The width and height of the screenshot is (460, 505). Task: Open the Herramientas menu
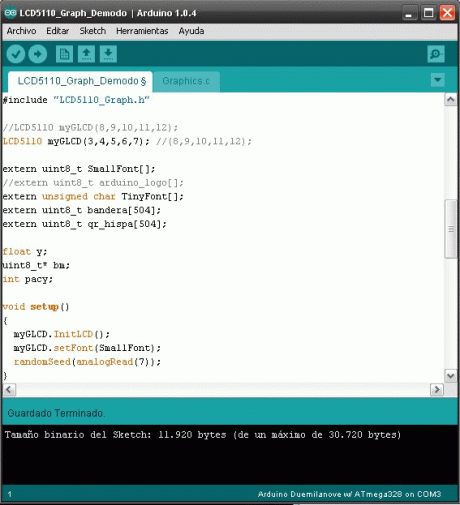pos(142,31)
